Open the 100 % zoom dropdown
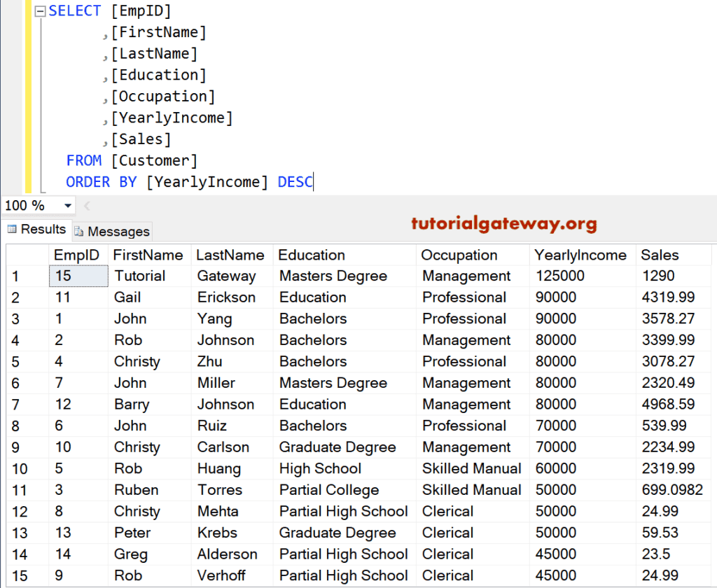The width and height of the screenshot is (717, 588). (x=68, y=206)
